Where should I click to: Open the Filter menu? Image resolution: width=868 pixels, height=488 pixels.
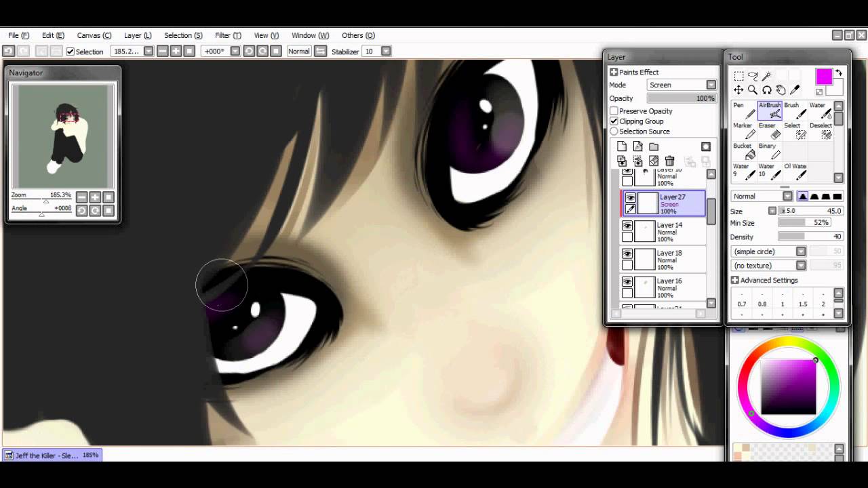(x=228, y=35)
